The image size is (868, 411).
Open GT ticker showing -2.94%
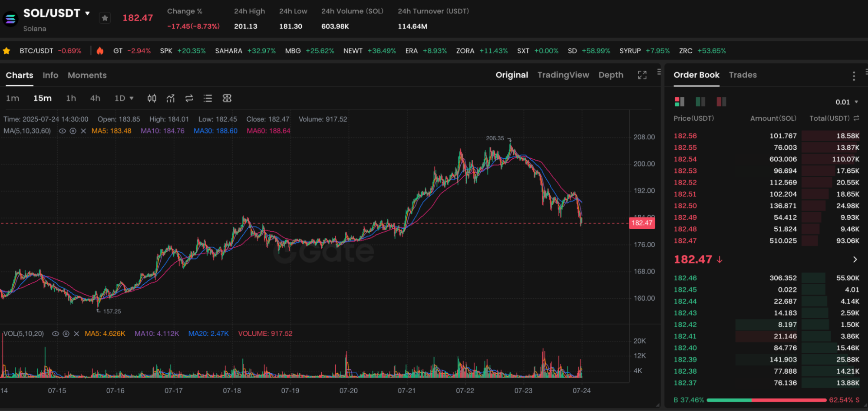(x=132, y=51)
